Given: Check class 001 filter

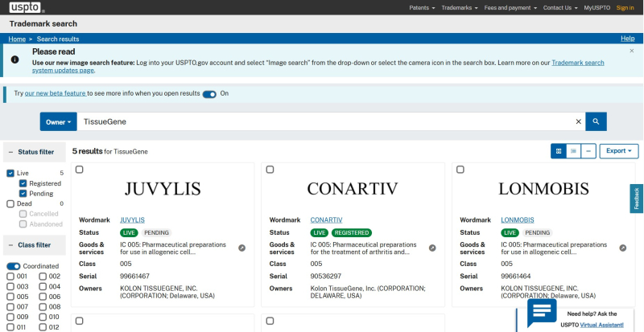Looking at the screenshot, I should click(x=10, y=277).
